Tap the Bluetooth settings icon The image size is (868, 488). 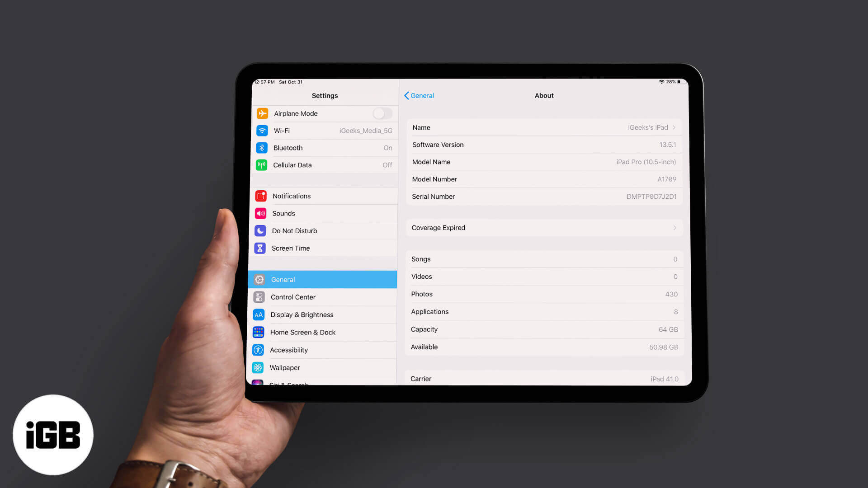pos(260,148)
